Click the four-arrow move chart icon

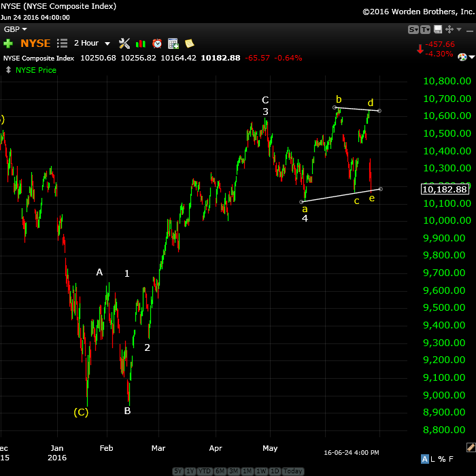click(x=449, y=29)
